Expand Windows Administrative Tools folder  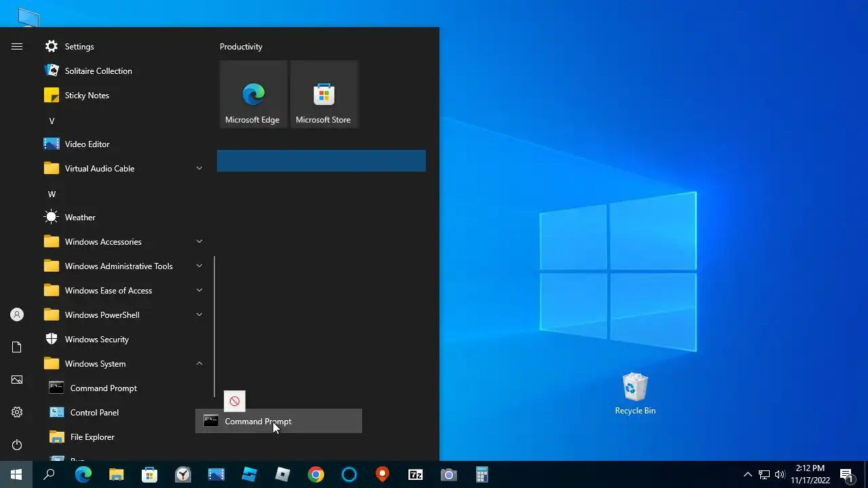pyautogui.click(x=123, y=266)
